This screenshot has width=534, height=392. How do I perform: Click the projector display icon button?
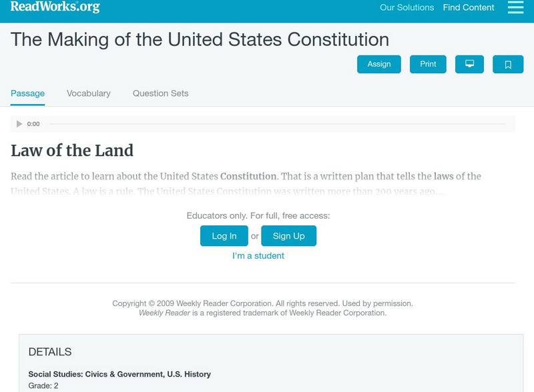(469, 64)
